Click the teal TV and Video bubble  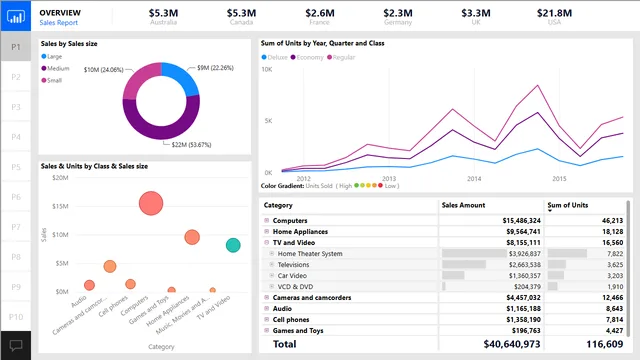[233, 245]
